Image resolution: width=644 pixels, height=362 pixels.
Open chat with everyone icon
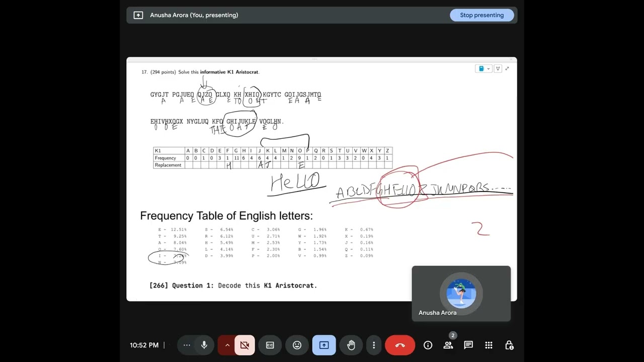(468, 345)
